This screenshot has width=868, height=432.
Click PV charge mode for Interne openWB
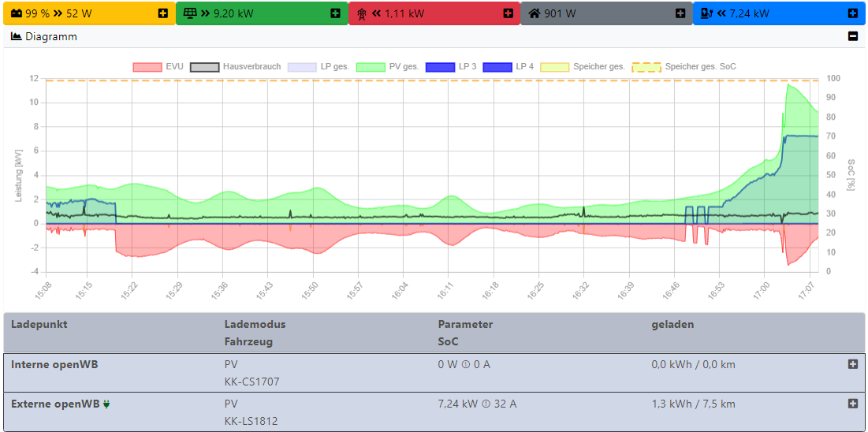tap(232, 364)
